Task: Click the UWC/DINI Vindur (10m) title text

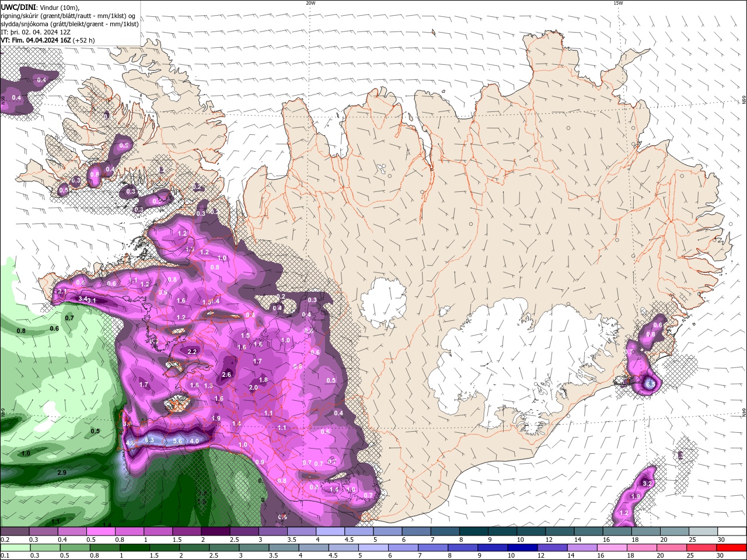Action: tap(41, 7)
